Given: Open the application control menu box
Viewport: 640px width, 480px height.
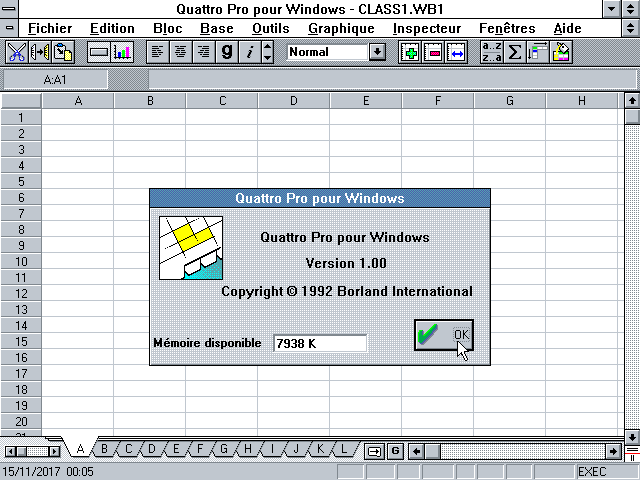Looking at the screenshot, I should tap(9, 9).
